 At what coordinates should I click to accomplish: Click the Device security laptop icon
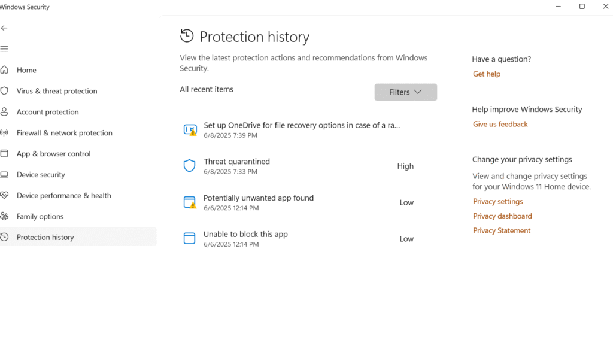4,174
